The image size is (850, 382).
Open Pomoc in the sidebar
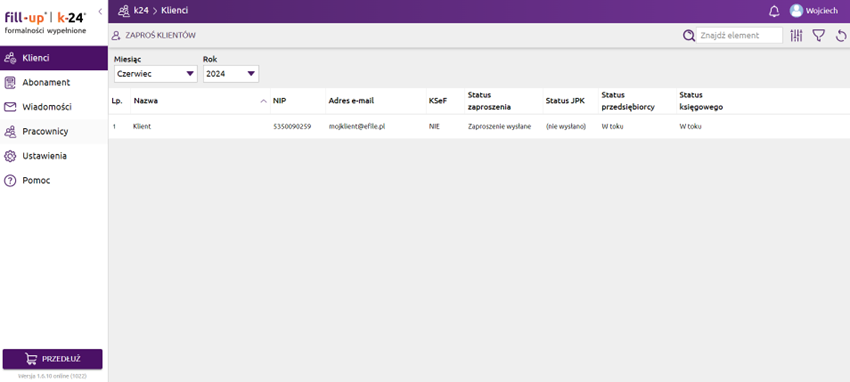[x=54, y=180]
